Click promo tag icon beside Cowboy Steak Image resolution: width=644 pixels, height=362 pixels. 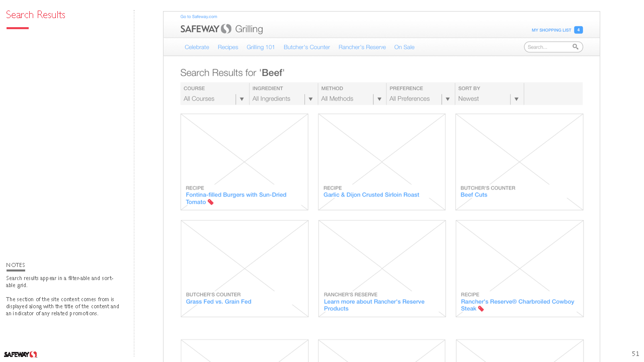point(481,309)
